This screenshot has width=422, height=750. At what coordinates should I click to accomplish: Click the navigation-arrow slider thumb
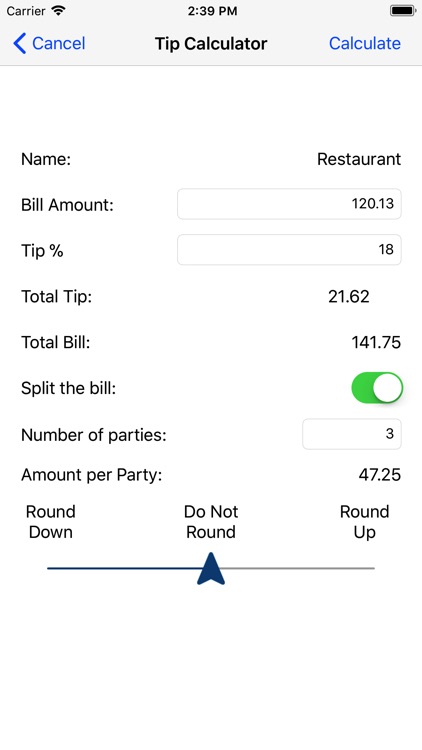(x=211, y=568)
